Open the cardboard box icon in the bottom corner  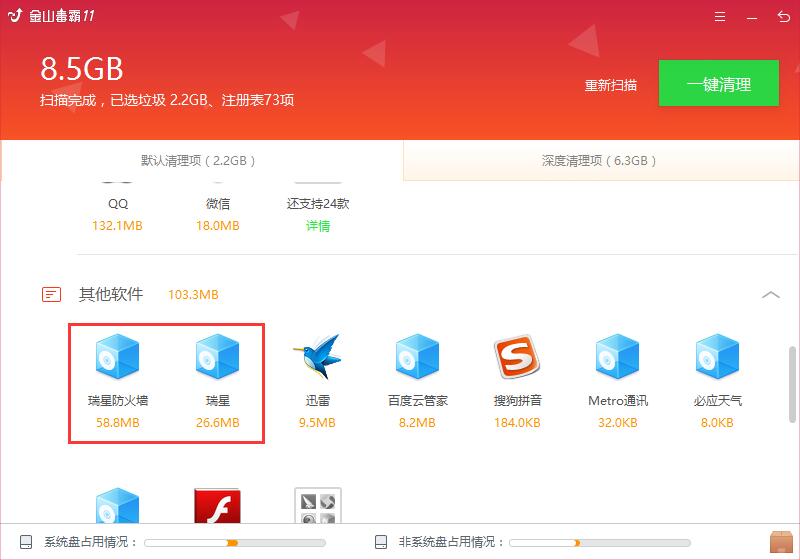(x=781, y=542)
